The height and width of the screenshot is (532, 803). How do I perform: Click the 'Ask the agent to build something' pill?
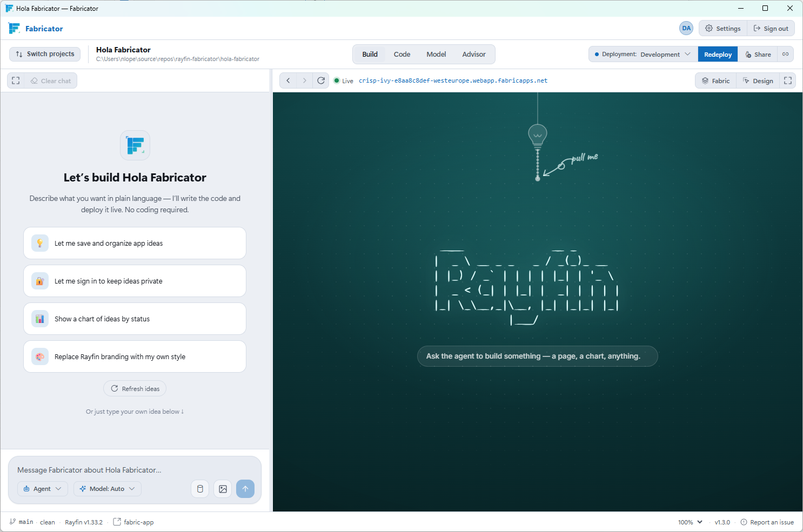(x=538, y=356)
